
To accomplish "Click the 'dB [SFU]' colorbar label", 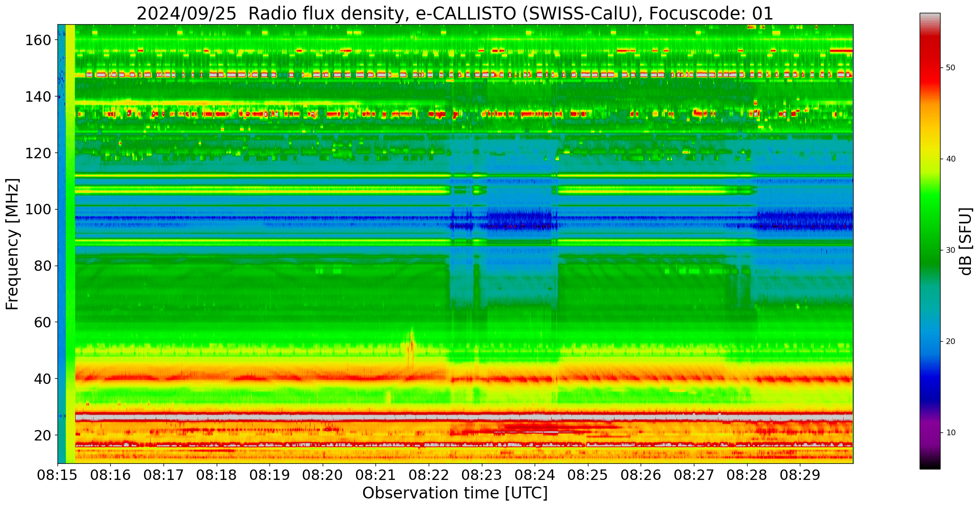I will 966,241.
